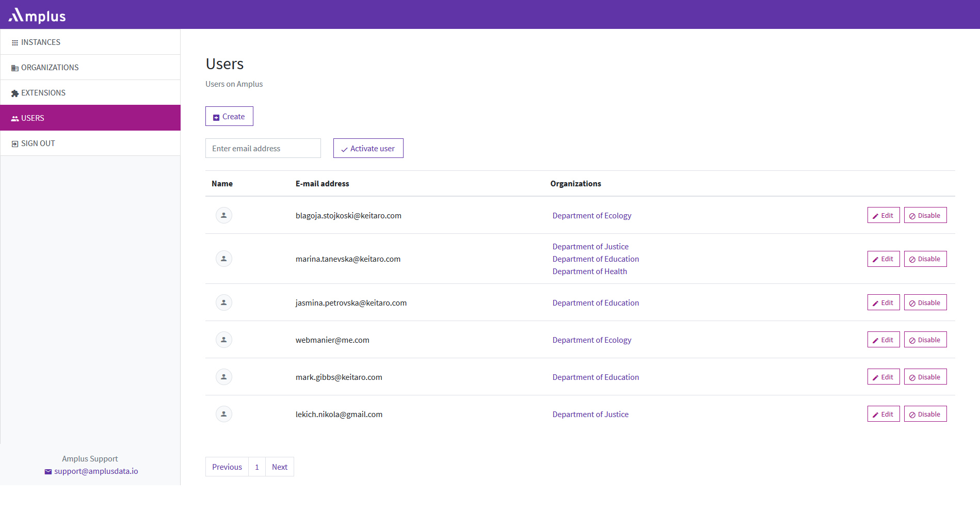980x526 pixels.
Task: Open Organizations from the sidebar
Action: point(90,67)
